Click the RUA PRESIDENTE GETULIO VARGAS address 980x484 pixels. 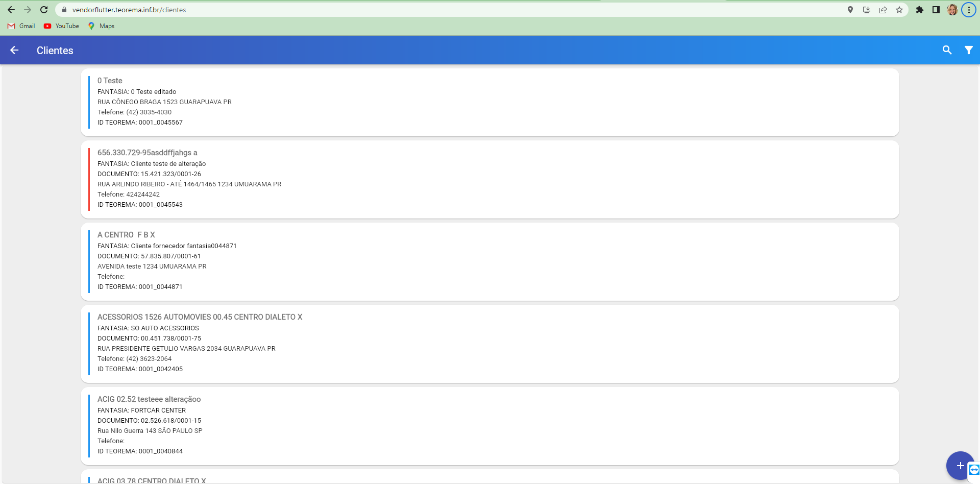coord(186,349)
